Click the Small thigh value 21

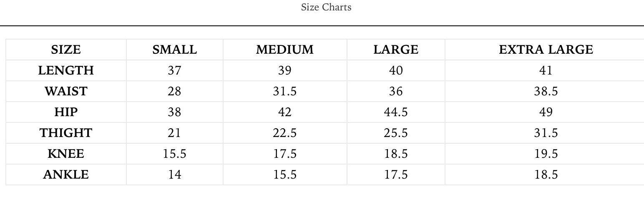pos(174,133)
